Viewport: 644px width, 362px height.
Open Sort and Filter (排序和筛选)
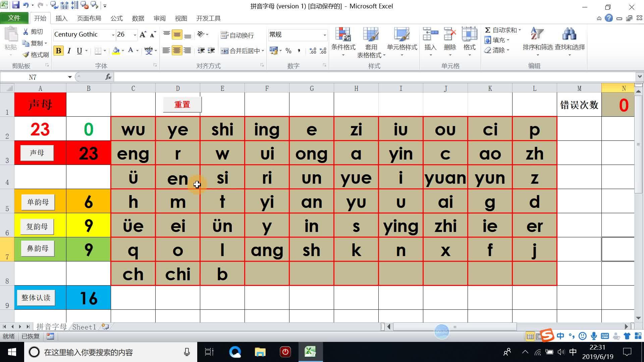click(x=537, y=42)
